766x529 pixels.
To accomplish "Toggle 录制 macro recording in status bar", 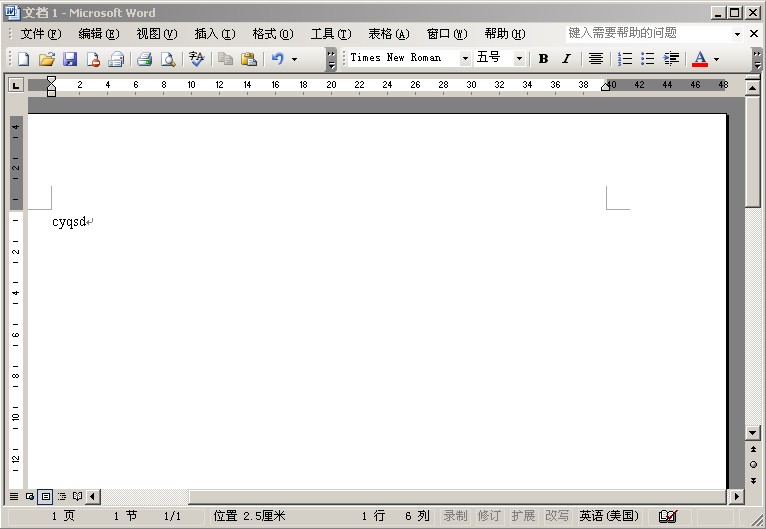I will pyautogui.click(x=456, y=516).
